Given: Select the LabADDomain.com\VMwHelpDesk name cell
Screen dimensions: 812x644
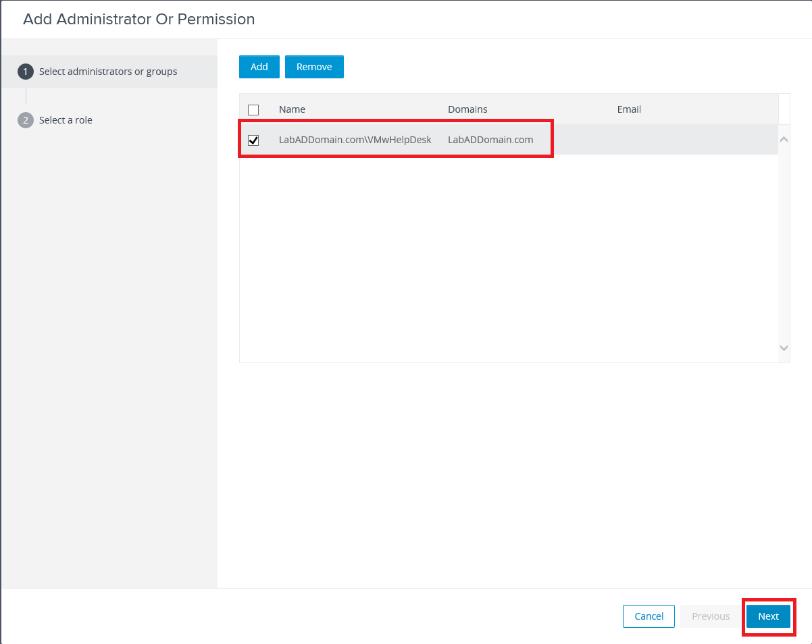Looking at the screenshot, I should click(355, 140).
